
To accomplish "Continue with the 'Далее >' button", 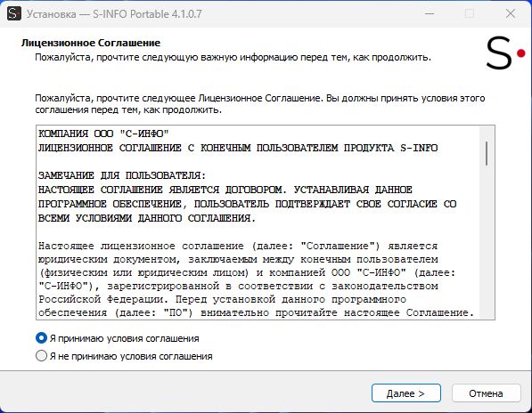I will click(x=406, y=393).
